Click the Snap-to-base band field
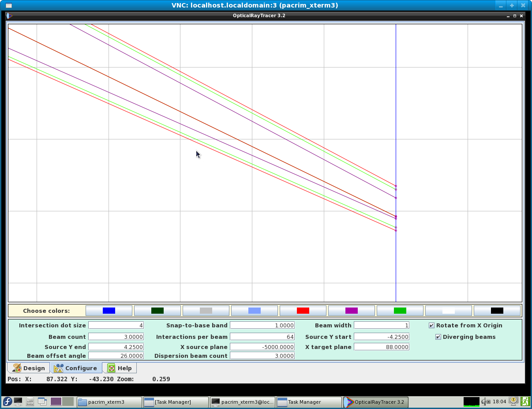 262,325
